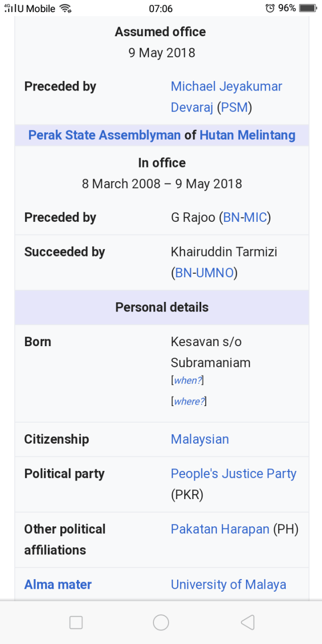
Task: Open the University of Malaya link
Action: [x=228, y=585]
